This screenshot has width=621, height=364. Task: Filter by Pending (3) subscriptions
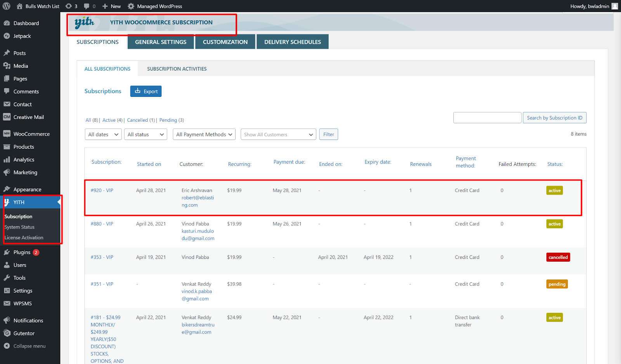coord(172,120)
